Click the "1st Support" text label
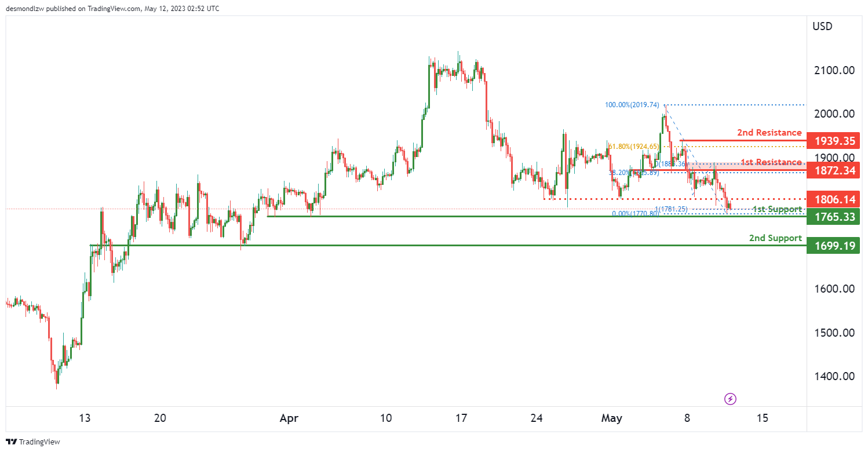Image resolution: width=868 pixels, height=452 pixels. (776, 209)
